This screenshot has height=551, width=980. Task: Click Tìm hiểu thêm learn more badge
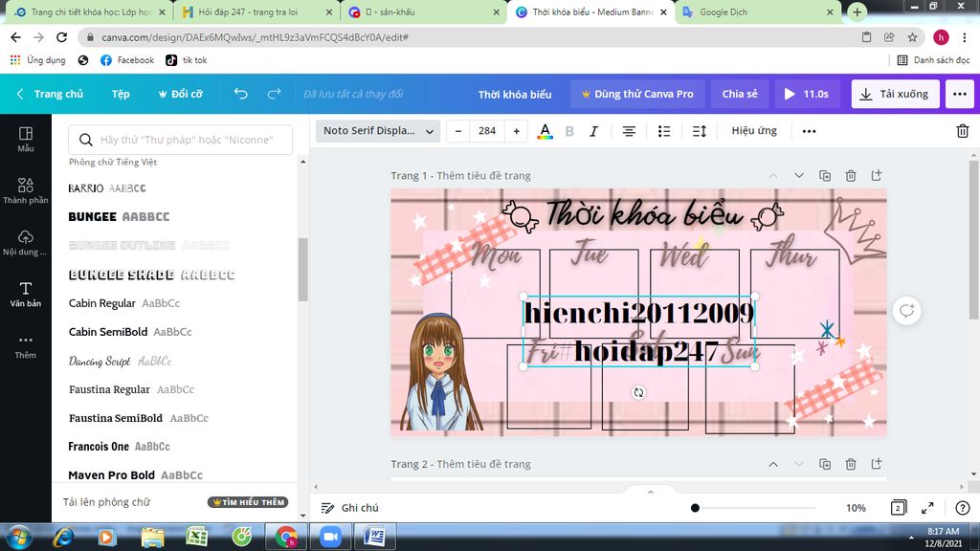pos(248,501)
